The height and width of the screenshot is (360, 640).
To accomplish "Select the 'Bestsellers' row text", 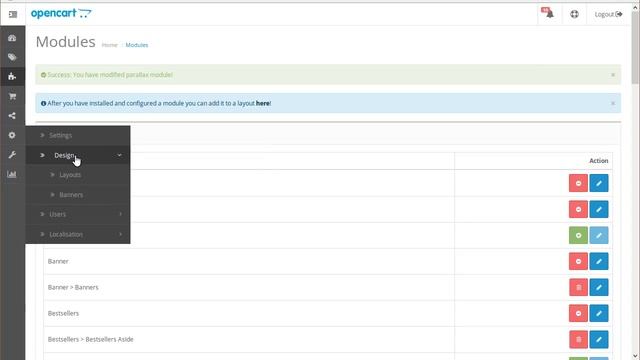I will tap(63, 313).
